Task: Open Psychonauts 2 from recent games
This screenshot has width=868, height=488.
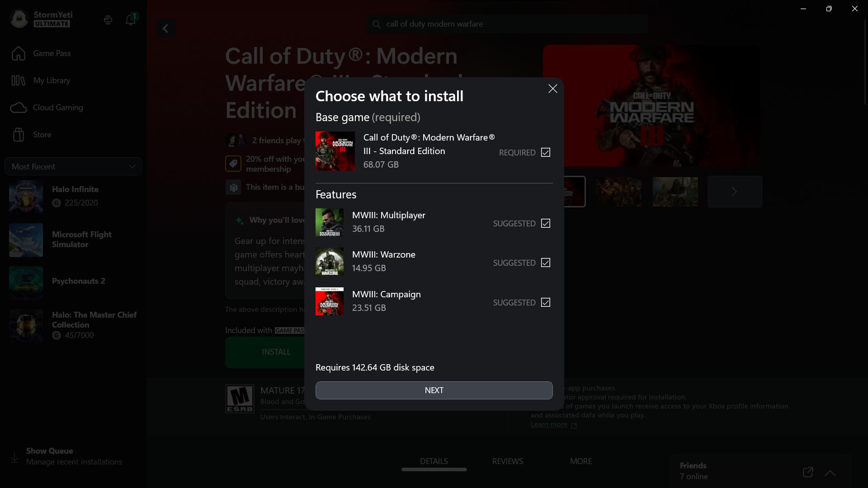Action: (x=78, y=281)
